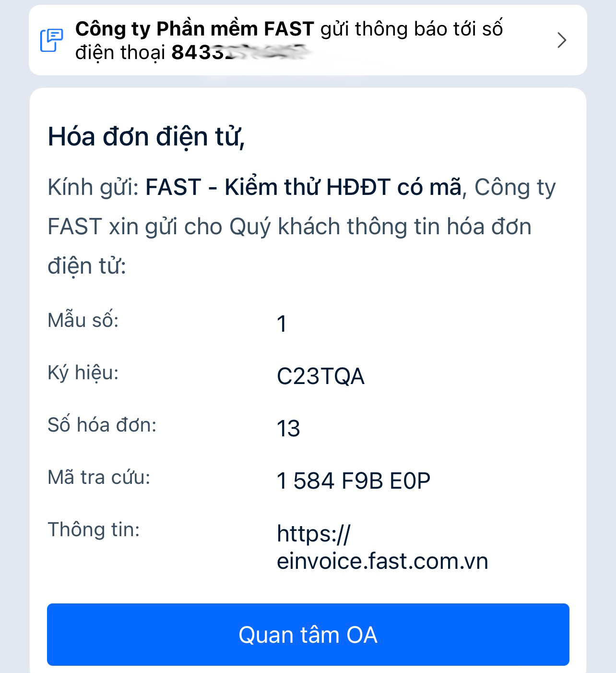Tap the Hóa đơn điện tử heading
Image resolution: width=616 pixels, height=673 pixels.
pos(146,137)
